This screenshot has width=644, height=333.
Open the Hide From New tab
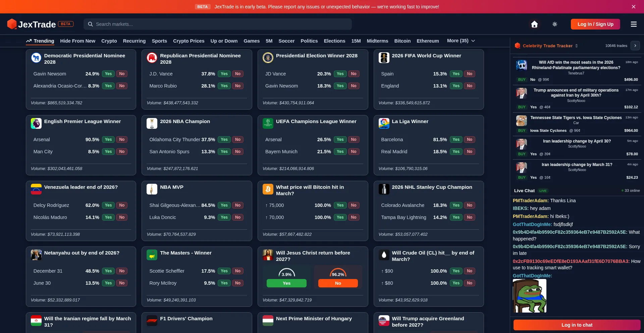[x=78, y=41]
